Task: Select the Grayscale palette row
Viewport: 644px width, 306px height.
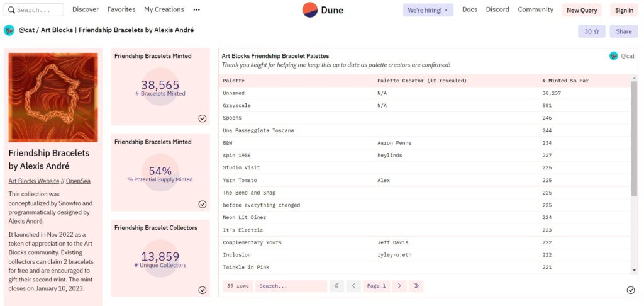Action: pos(425,106)
